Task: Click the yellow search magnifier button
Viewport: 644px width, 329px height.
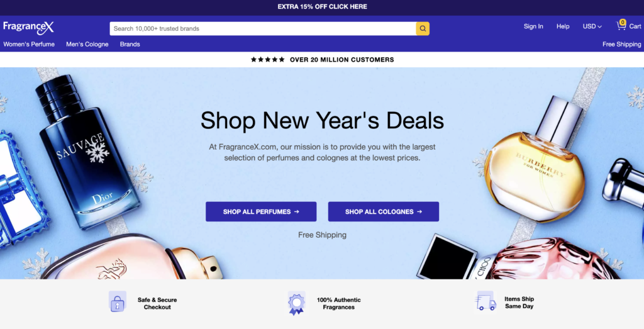Action: pyautogui.click(x=423, y=29)
